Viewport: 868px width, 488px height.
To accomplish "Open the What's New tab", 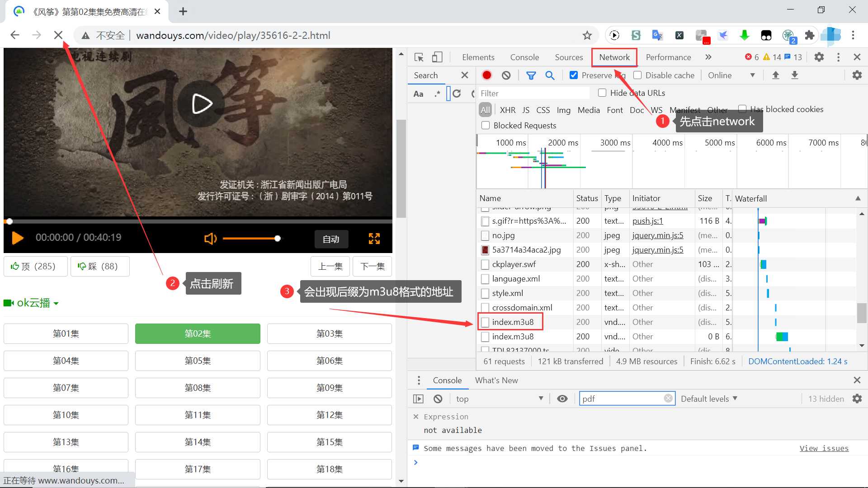I will pos(496,380).
